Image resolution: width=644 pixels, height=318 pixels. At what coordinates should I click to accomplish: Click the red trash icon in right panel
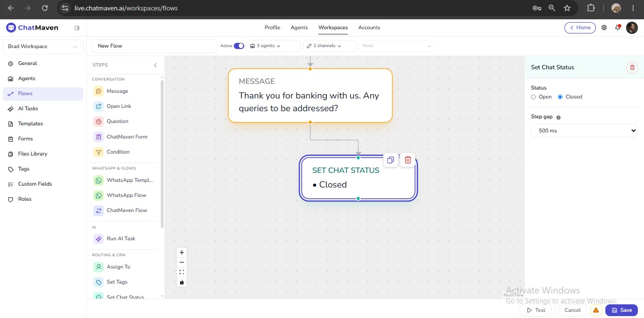click(632, 67)
